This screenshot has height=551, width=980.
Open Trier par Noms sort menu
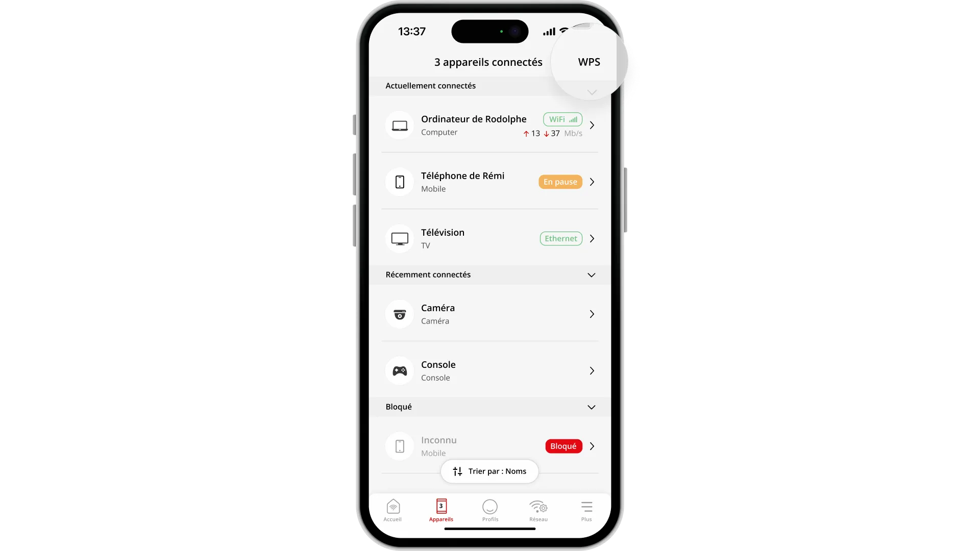tap(489, 471)
